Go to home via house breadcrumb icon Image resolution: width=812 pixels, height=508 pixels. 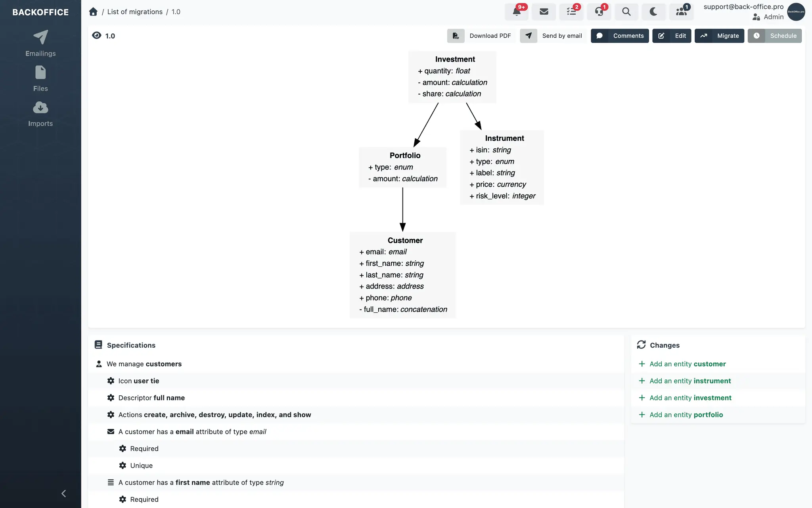(93, 12)
